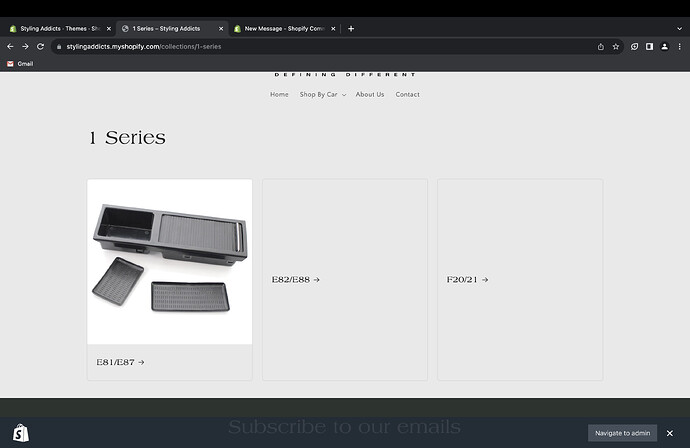The width and height of the screenshot is (690, 448).
Task: Toggle the browser side panel icon
Action: (649, 47)
